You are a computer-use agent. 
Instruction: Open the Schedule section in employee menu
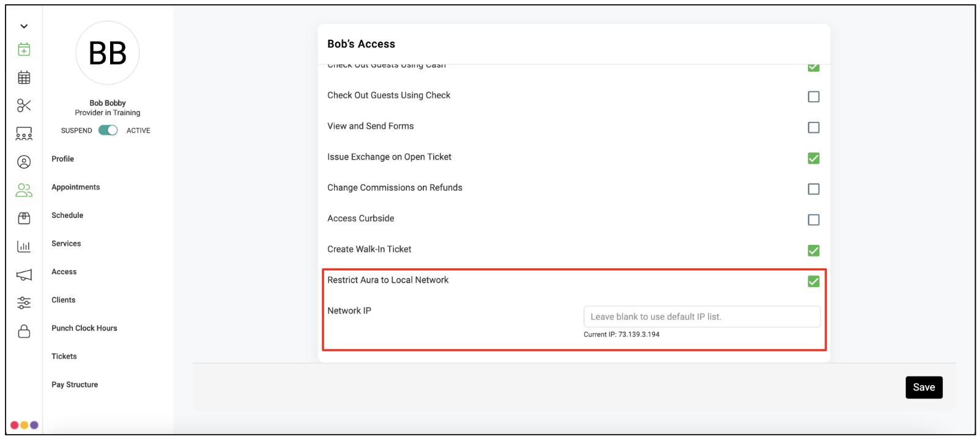[x=67, y=215]
